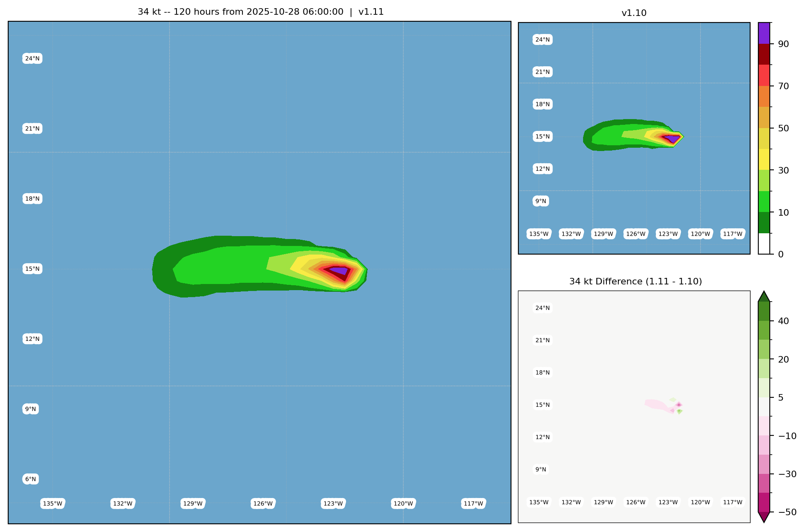Click the 117°W label in main map
The height and width of the screenshot is (532, 805).
pyautogui.click(x=473, y=503)
